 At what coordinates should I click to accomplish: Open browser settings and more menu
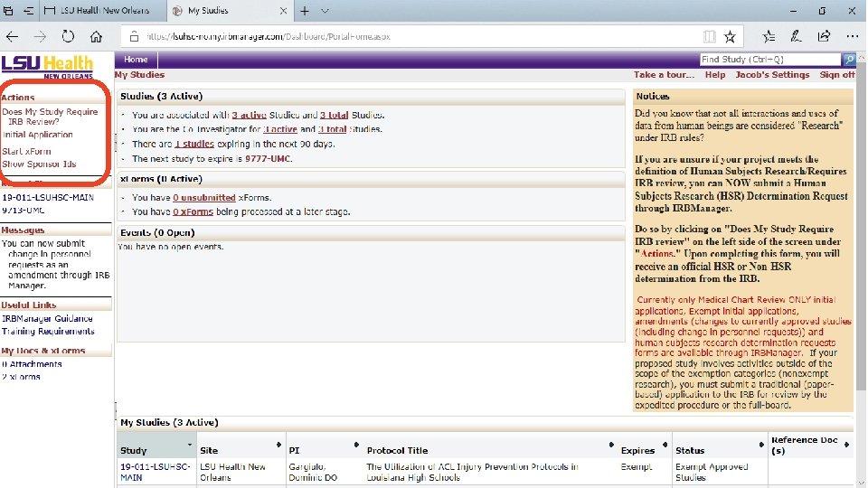853,37
